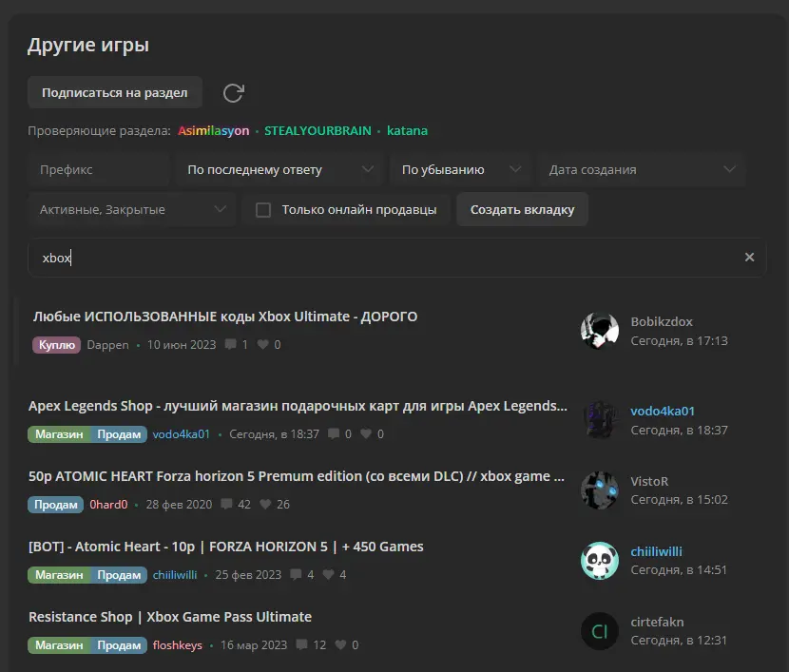Click Магазин tag in floshkeys row
Image resolution: width=789 pixels, height=672 pixels.
59,645
